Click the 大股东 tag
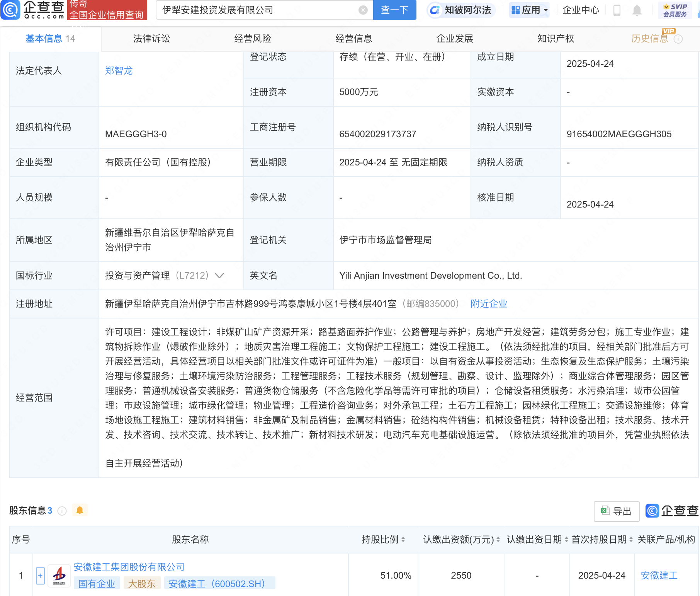 point(141,584)
